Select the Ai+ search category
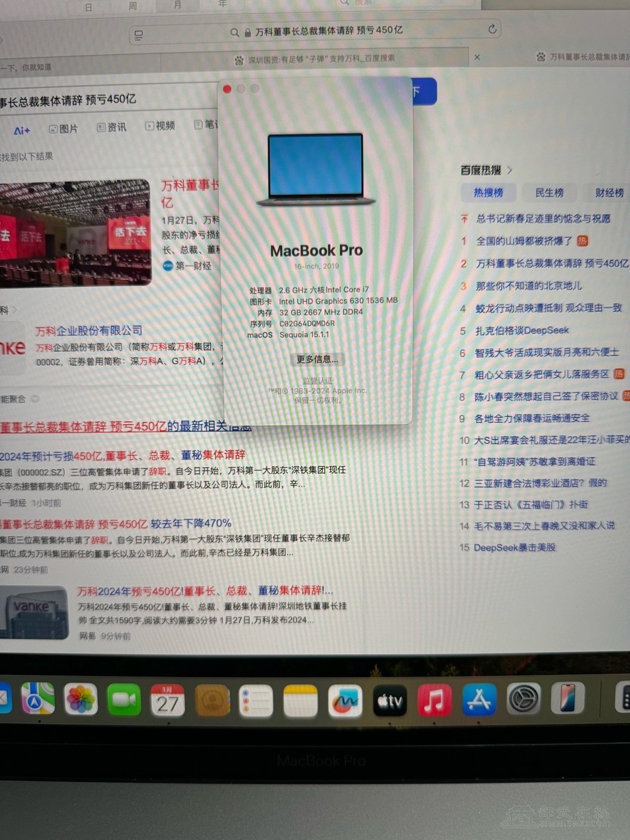 (22, 131)
